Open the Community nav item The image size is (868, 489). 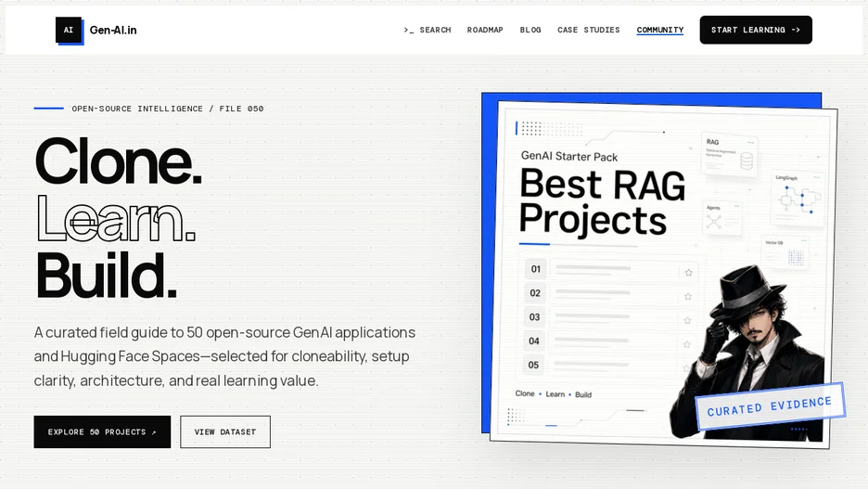660,30
